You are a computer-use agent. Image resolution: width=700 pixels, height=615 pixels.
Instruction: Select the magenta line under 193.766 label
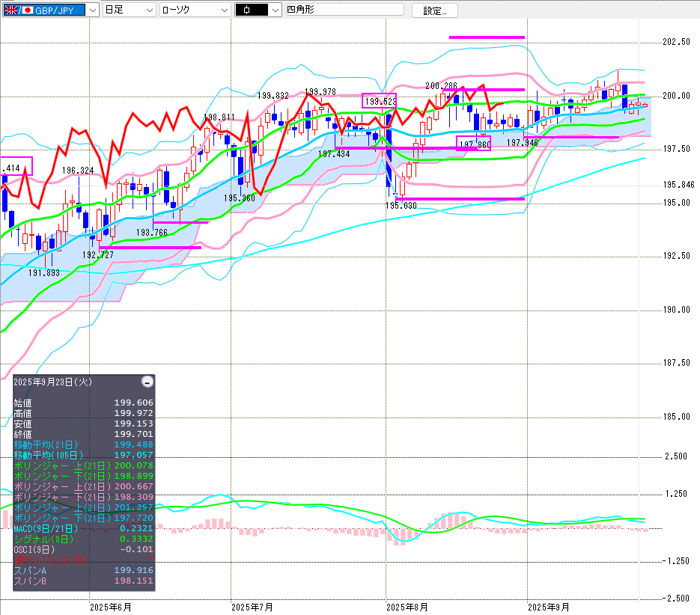(x=180, y=222)
